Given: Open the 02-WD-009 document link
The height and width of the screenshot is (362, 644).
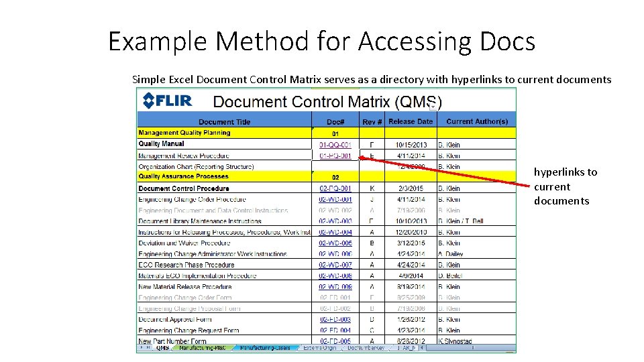Looking at the screenshot, I should click(x=335, y=286).
